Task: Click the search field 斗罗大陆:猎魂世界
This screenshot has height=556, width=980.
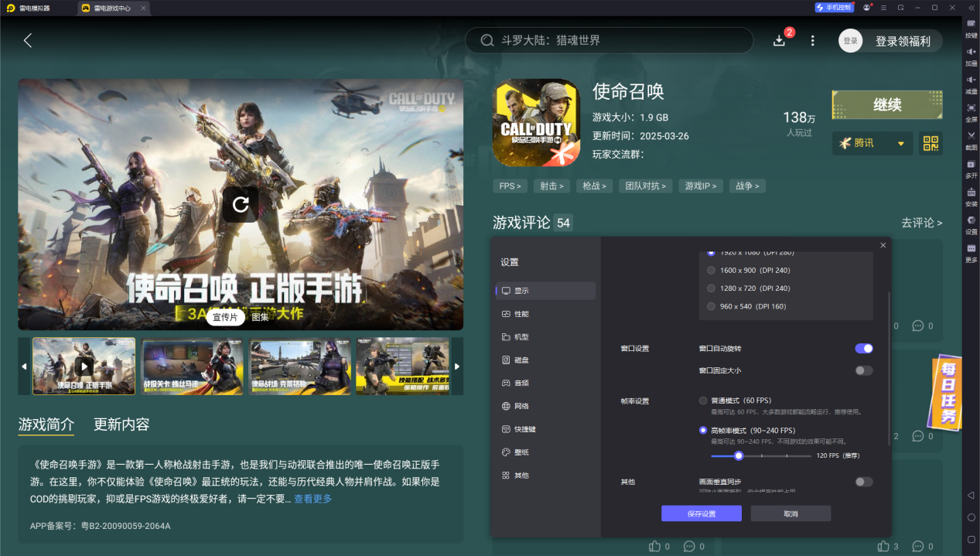Action: (x=609, y=40)
